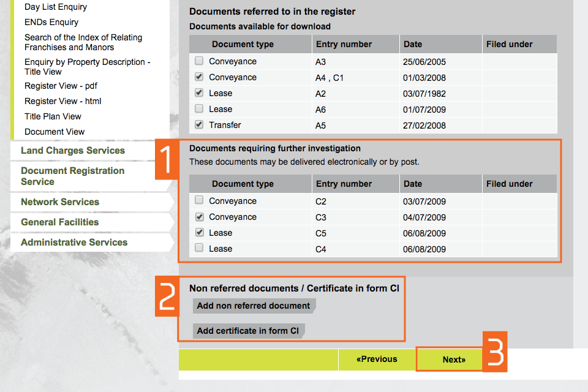Image resolution: width=588 pixels, height=392 pixels.
Task: Check the Conveyance A3 checkbox
Action: pyautogui.click(x=199, y=61)
